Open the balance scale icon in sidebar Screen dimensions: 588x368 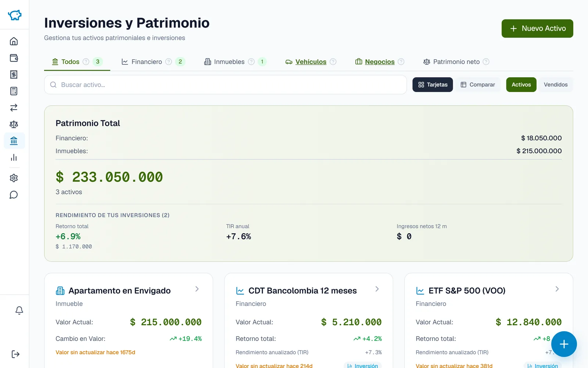click(14, 124)
